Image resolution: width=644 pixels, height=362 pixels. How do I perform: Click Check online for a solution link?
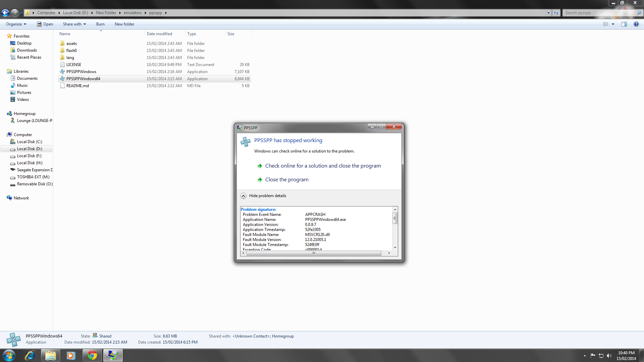pos(323,166)
